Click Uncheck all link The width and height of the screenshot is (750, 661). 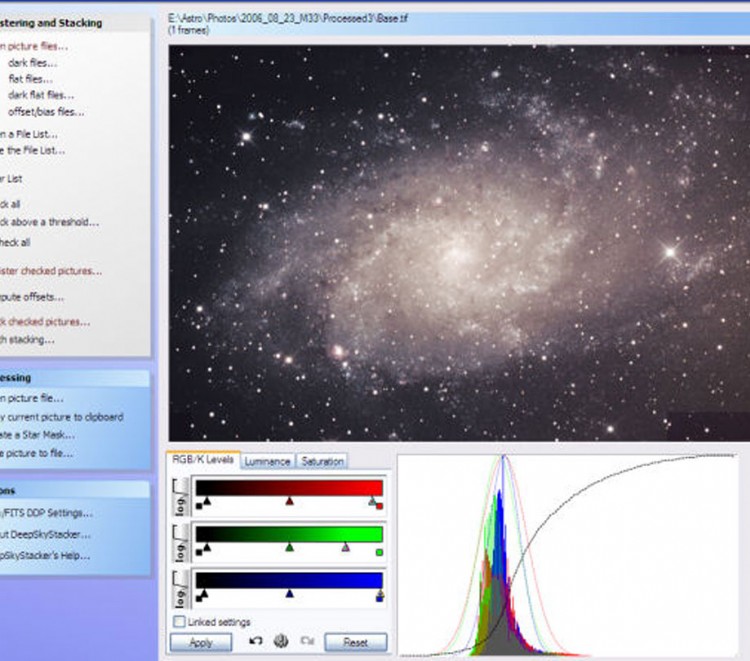tap(15, 242)
